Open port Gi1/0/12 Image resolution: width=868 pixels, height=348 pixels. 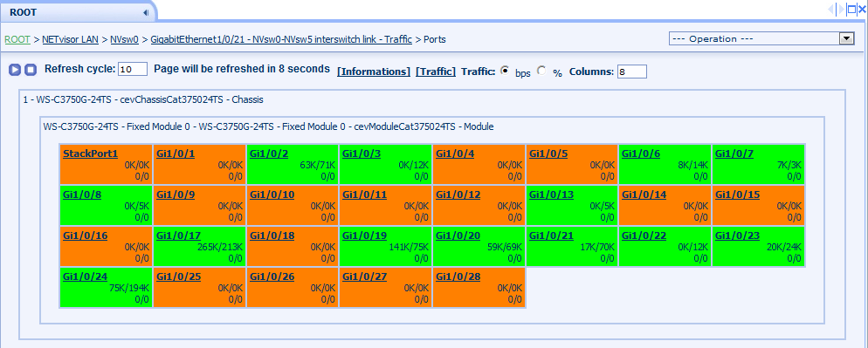[x=458, y=194]
